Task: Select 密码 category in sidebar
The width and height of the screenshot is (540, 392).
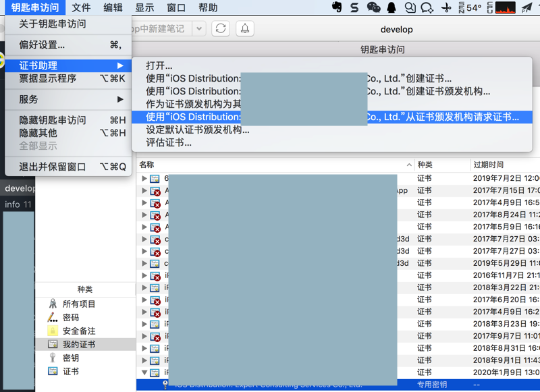Action: pos(86,317)
